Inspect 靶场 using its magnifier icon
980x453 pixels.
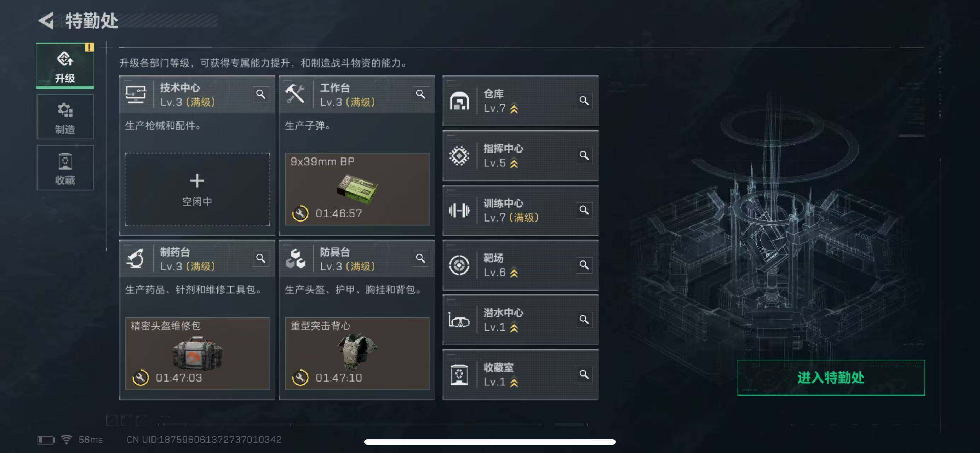(x=584, y=265)
